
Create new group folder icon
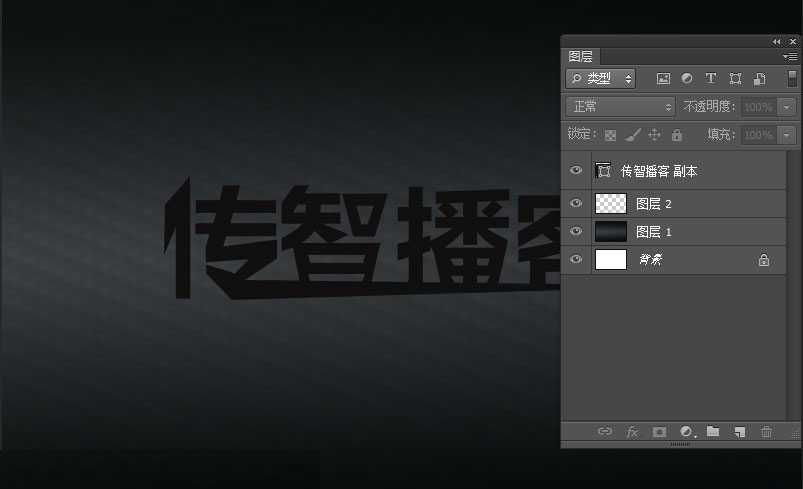(x=713, y=431)
